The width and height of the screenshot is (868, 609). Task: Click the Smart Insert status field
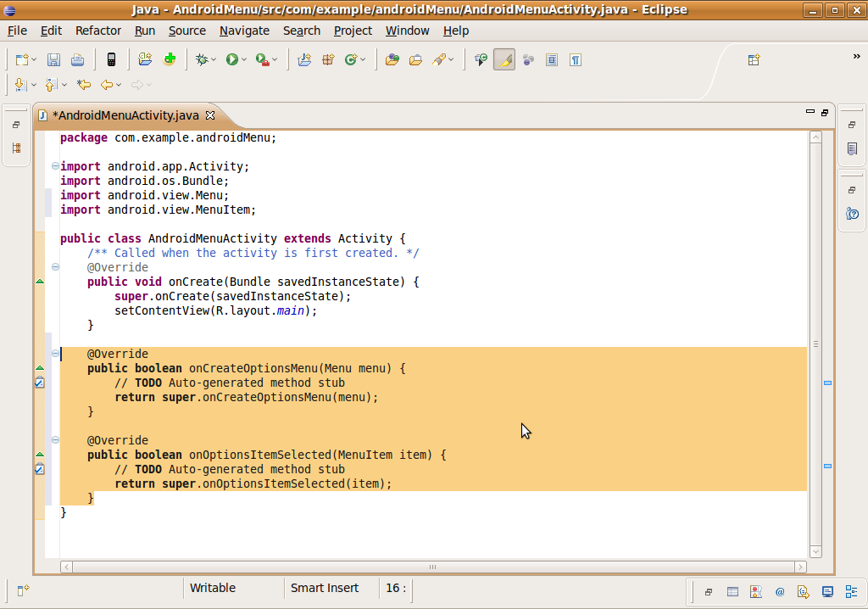(325, 588)
